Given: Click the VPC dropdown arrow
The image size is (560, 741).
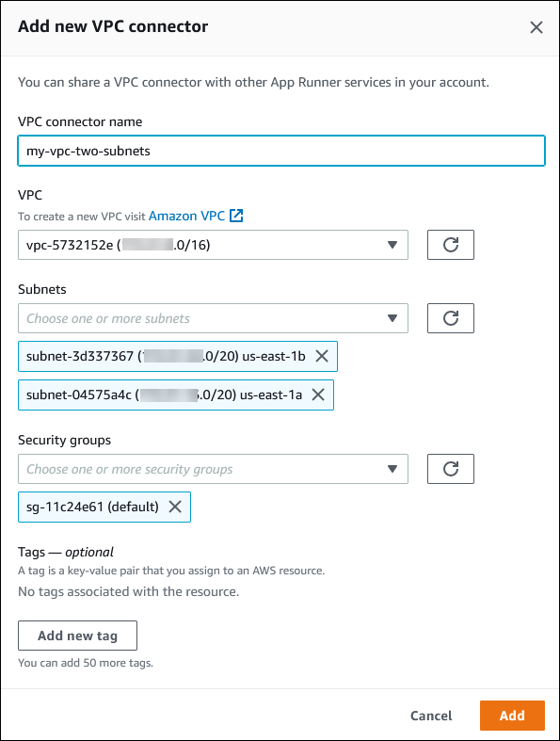Looking at the screenshot, I should coord(392,245).
